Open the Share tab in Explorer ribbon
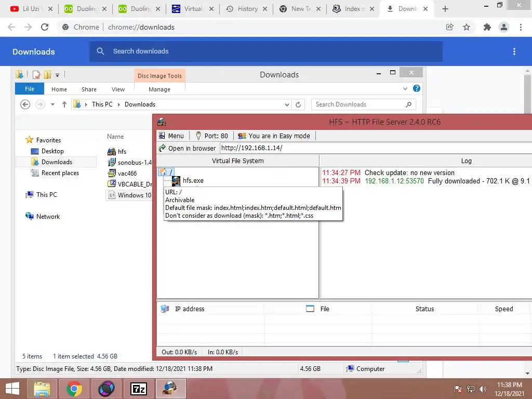The height and width of the screenshot is (399, 532). pyautogui.click(x=89, y=89)
